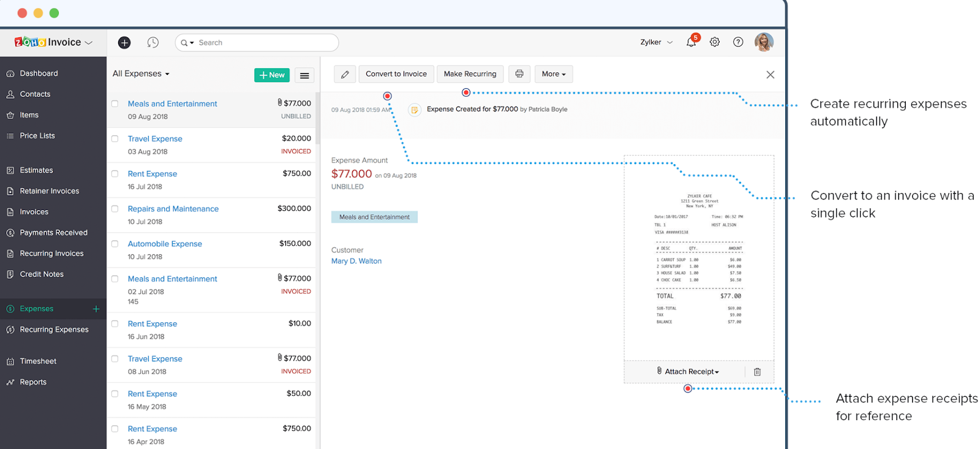
Task: Click the plus icon beside Expenses in sidebar
Action: [96, 309]
